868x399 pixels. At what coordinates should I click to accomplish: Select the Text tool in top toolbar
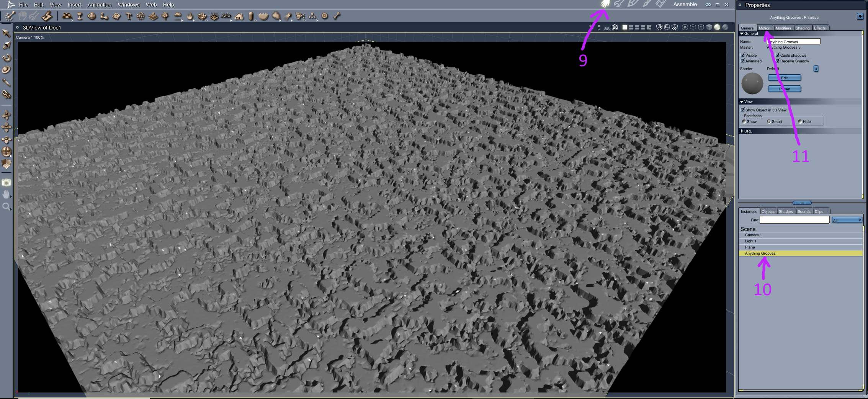click(129, 16)
